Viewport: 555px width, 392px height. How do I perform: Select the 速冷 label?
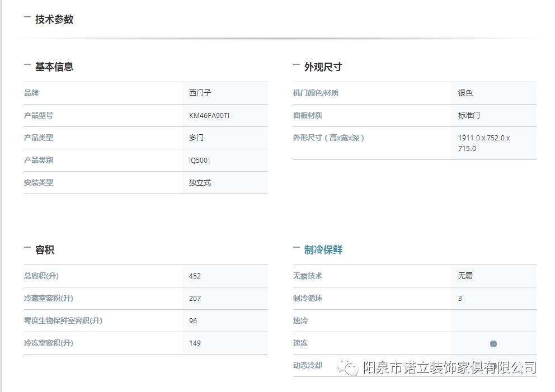pyautogui.click(x=300, y=320)
